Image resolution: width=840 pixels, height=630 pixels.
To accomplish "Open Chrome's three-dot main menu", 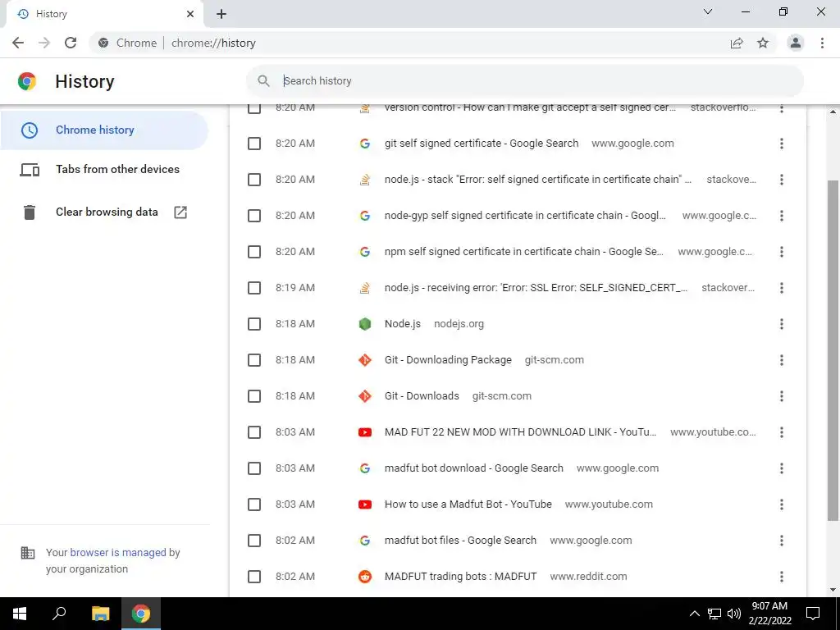I will click(822, 43).
